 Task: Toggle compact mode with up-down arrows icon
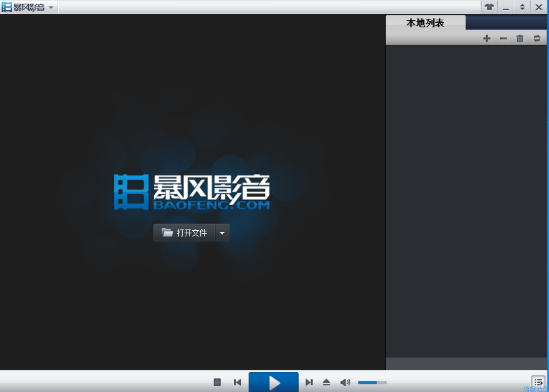pyautogui.click(x=522, y=7)
